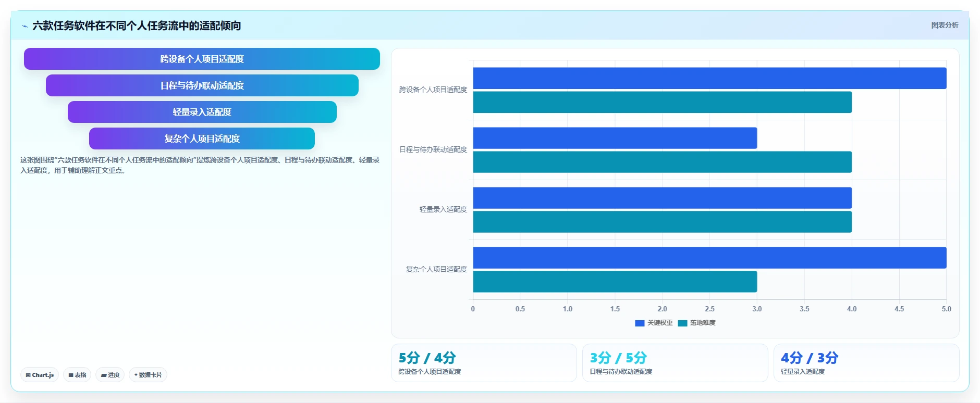The height and width of the screenshot is (403, 980).
Task: Click the Chart.js tag chip
Action: click(40, 375)
